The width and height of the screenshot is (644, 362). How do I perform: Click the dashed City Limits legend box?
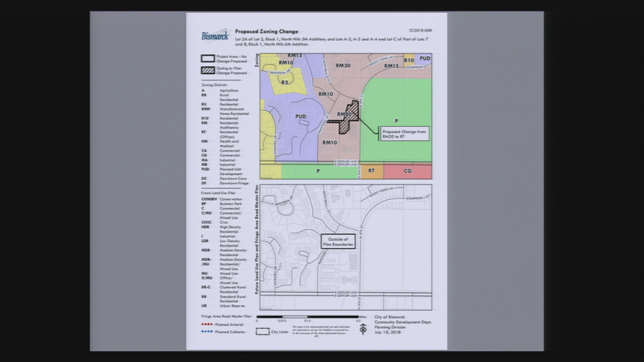[x=263, y=332]
